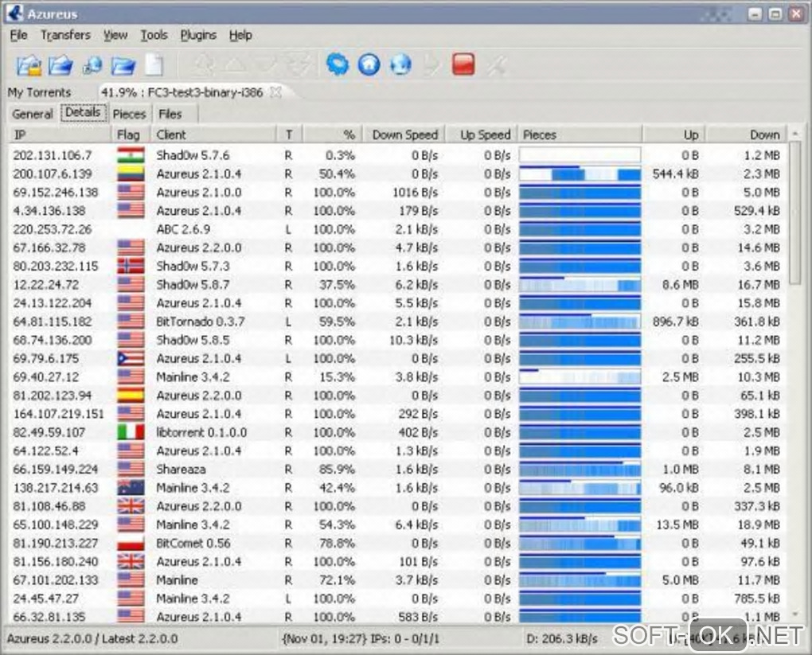This screenshot has height=655, width=812.
Task: Click the blue Home toolbar icon
Action: click(x=369, y=65)
